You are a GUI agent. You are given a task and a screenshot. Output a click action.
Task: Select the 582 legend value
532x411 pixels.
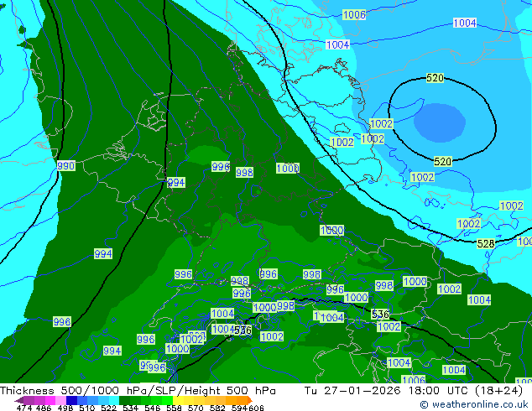217,408
